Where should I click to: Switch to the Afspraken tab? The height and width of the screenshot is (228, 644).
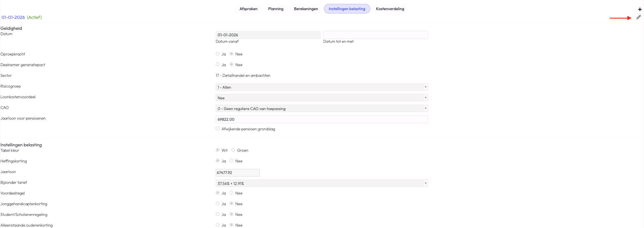[248, 9]
